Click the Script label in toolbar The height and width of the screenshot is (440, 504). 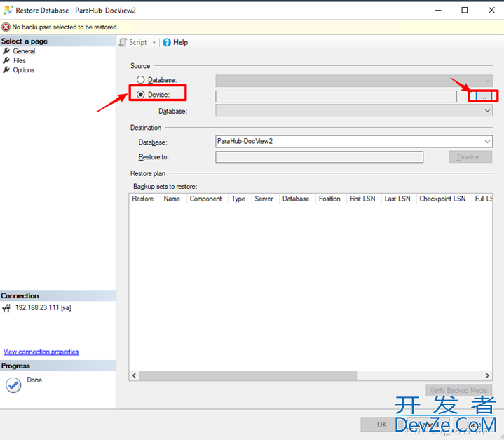(138, 43)
